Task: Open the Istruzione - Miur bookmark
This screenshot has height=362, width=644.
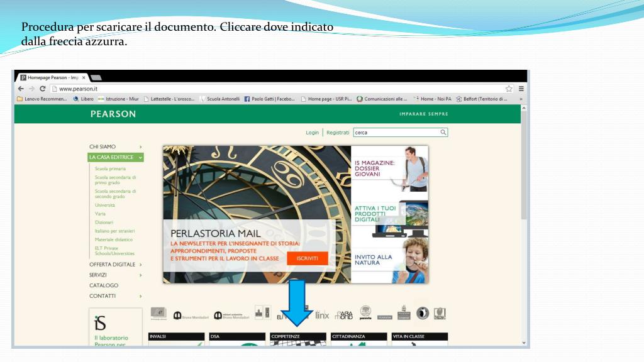Action: click(118, 99)
